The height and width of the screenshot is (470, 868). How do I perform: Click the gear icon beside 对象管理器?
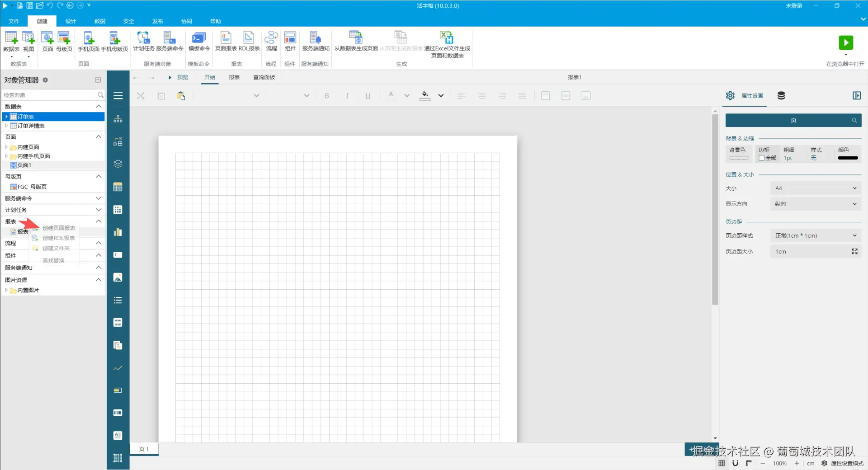(x=45, y=80)
